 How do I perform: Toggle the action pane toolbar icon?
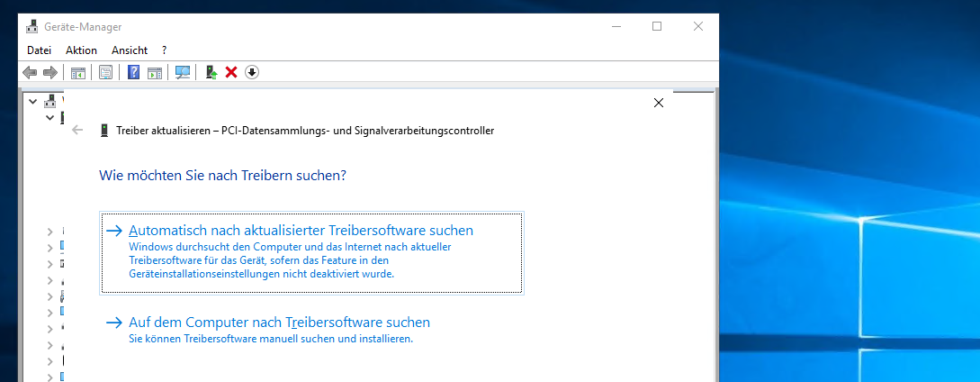[155, 73]
